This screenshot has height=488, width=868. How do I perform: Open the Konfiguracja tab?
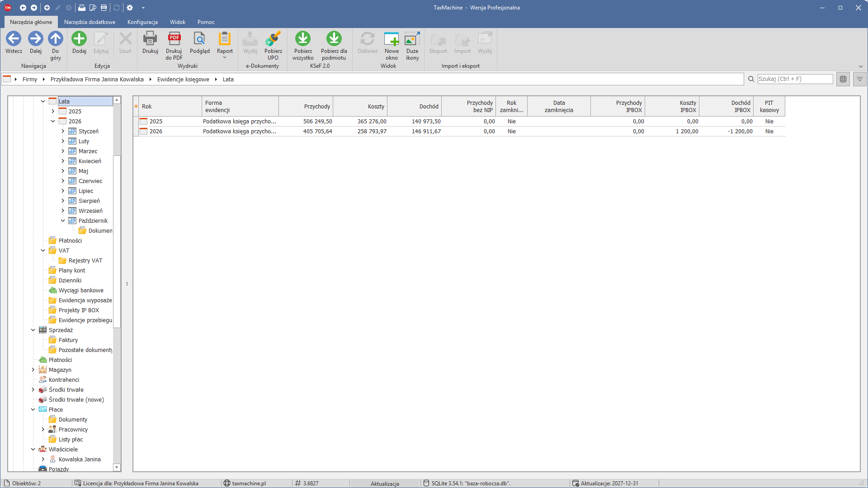point(142,22)
